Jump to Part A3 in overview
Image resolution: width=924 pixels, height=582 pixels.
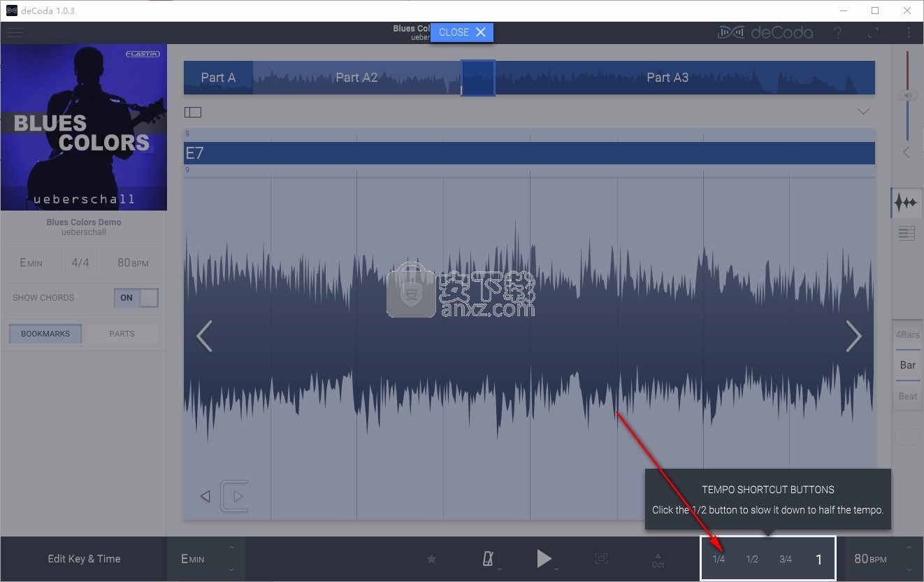667,78
